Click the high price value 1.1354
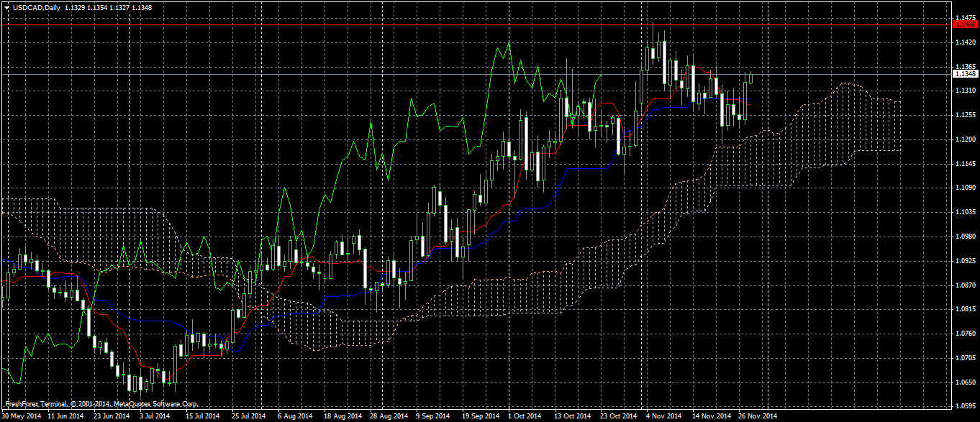980x422 pixels. [x=98, y=7]
